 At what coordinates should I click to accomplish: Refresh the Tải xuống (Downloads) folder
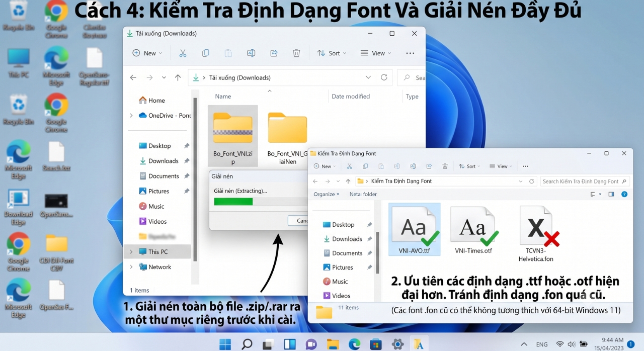tap(384, 77)
